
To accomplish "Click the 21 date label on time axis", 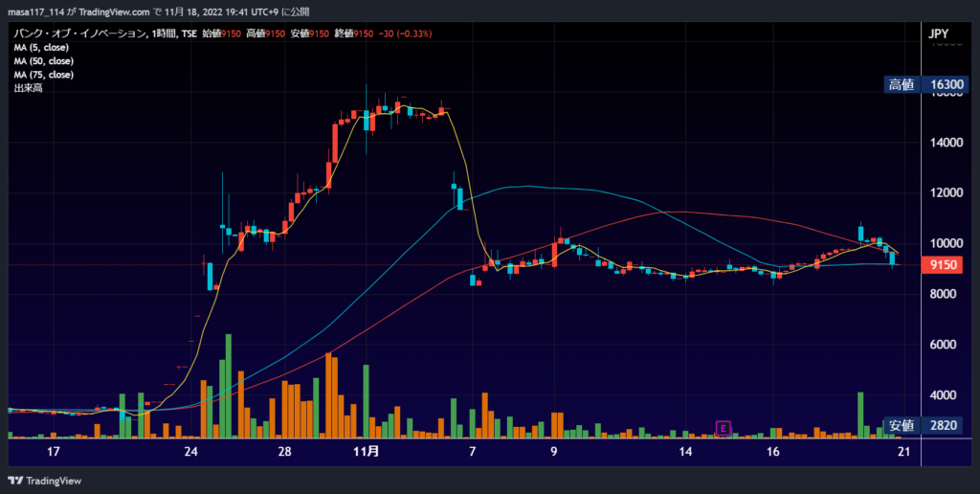I will tap(903, 452).
